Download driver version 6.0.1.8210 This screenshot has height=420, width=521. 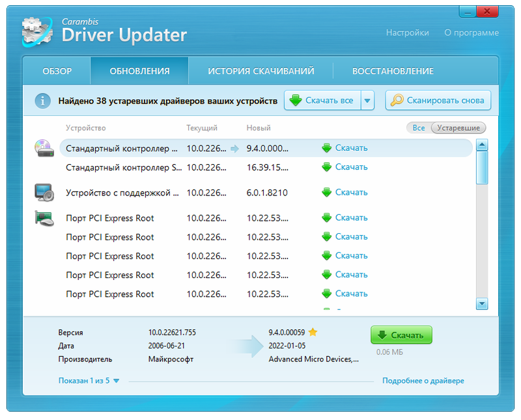(x=345, y=192)
